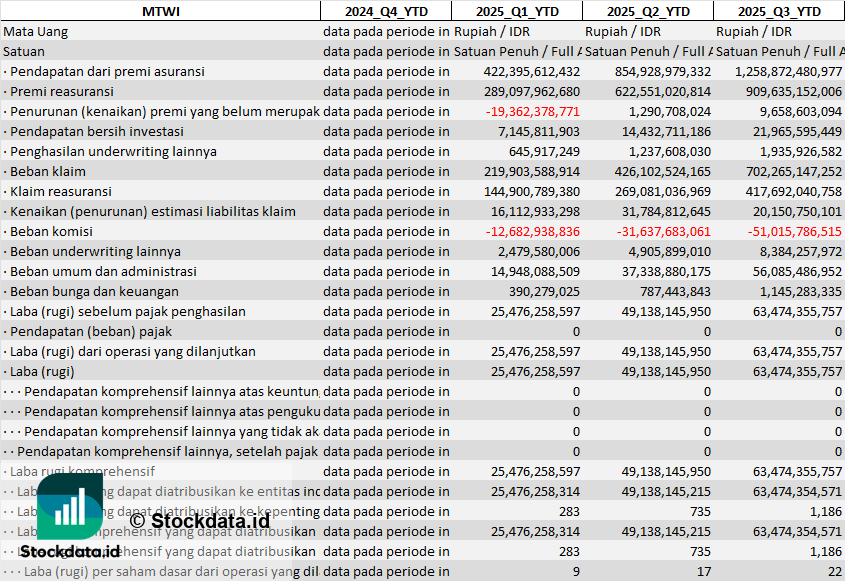Select the value 702,265,147,252
The image size is (845, 581).
pyautogui.click(x=794, y=171)
